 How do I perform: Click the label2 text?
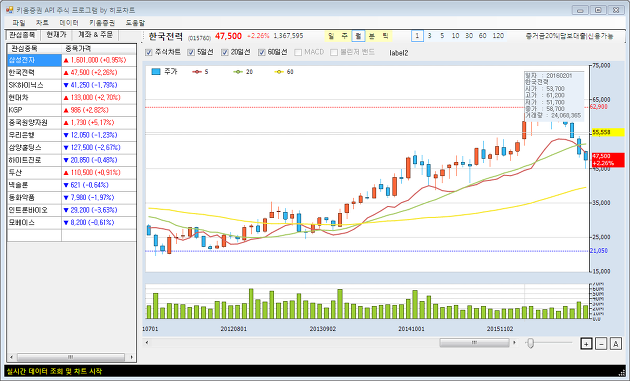399,53
